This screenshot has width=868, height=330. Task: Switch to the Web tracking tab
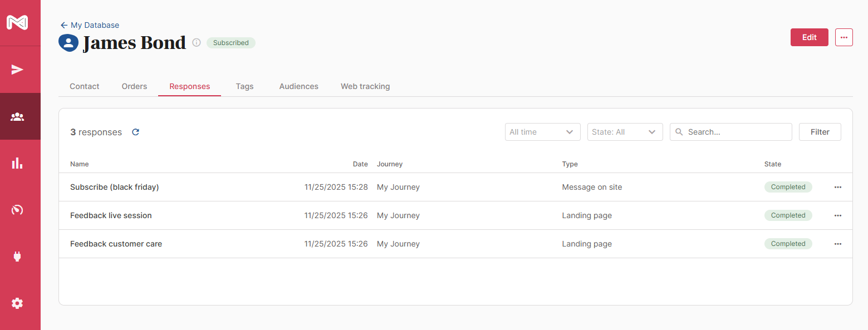click(365, 86)
